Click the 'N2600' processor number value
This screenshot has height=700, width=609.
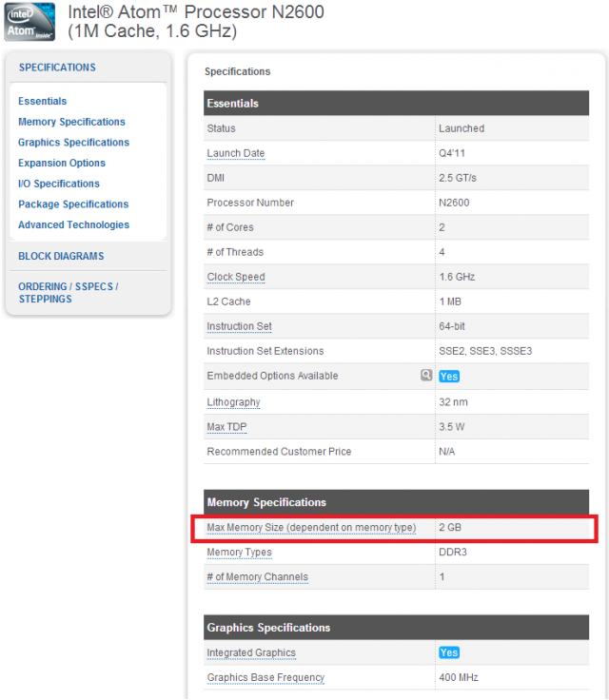(454, 203)
